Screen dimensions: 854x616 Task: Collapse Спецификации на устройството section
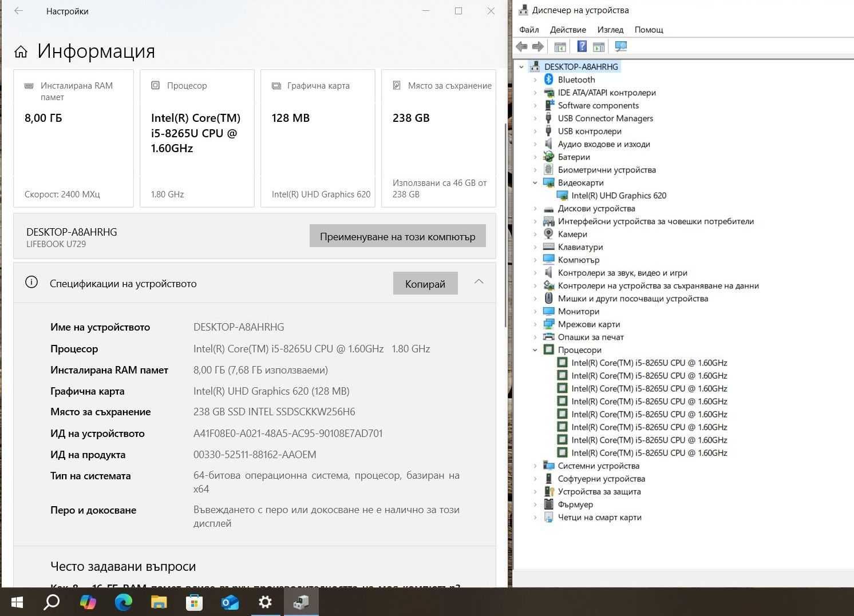click(479, 282)
